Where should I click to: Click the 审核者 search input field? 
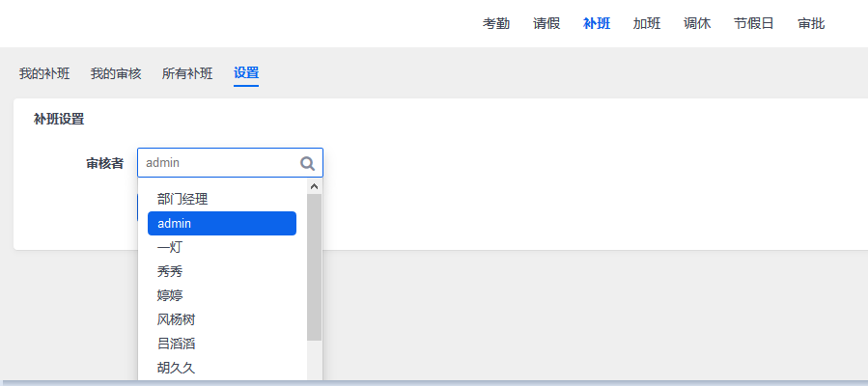click(231, 162)
